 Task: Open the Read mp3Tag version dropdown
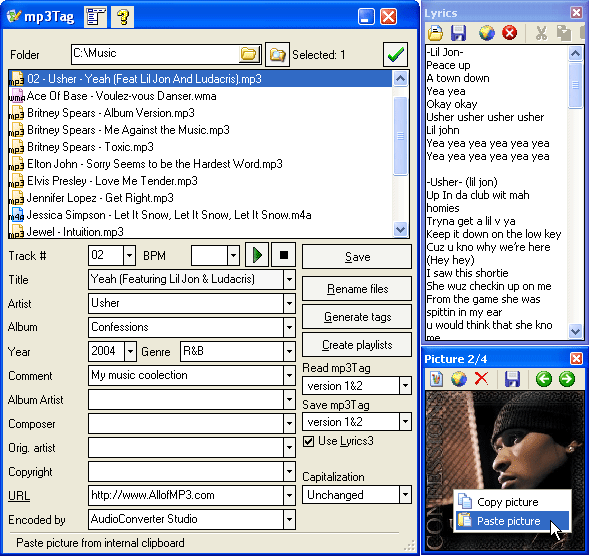point(405,385)
